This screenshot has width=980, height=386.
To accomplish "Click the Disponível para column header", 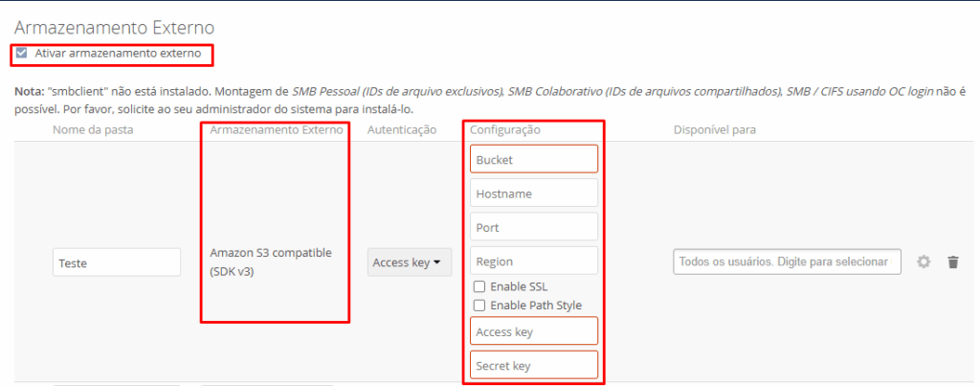I will point(715,129).
